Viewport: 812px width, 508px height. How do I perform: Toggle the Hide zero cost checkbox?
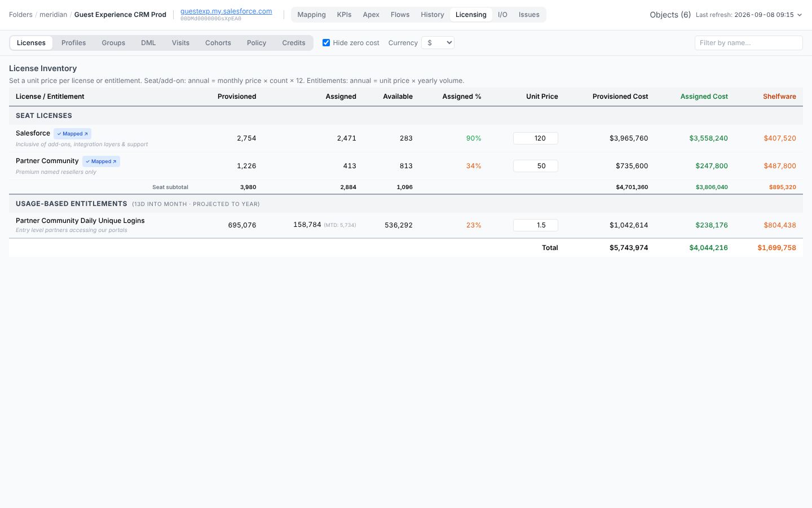326,43
